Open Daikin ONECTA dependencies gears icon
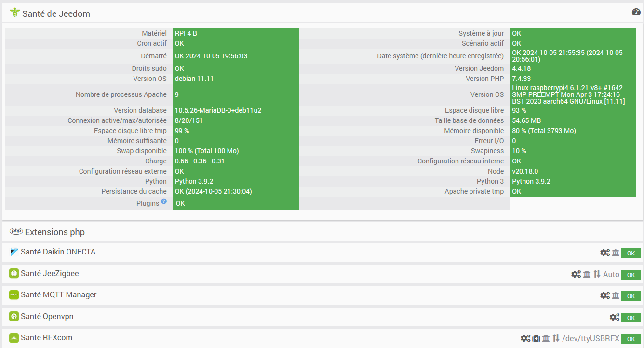This screenshot has width=644, height=348. tap(604, 253)
